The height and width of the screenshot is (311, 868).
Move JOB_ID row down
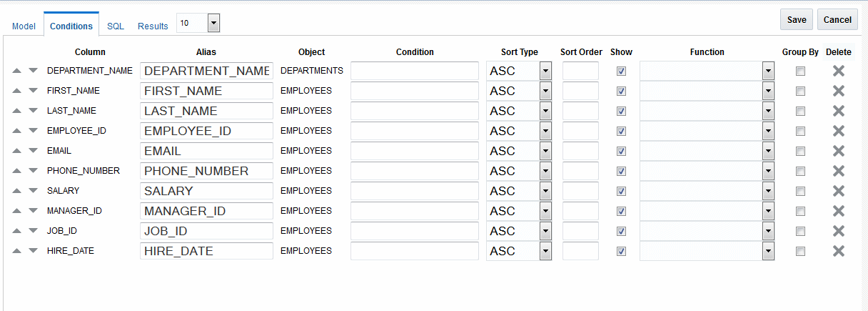click(x=33, y=232)
